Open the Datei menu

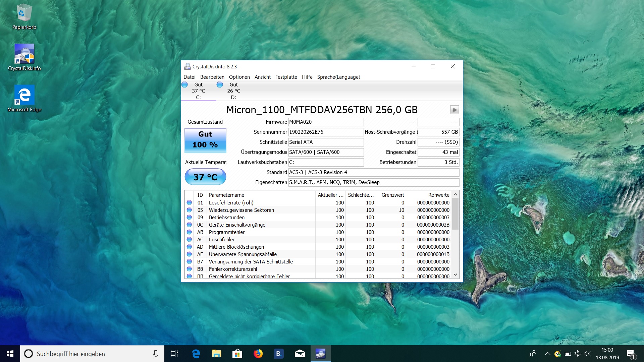189,77
